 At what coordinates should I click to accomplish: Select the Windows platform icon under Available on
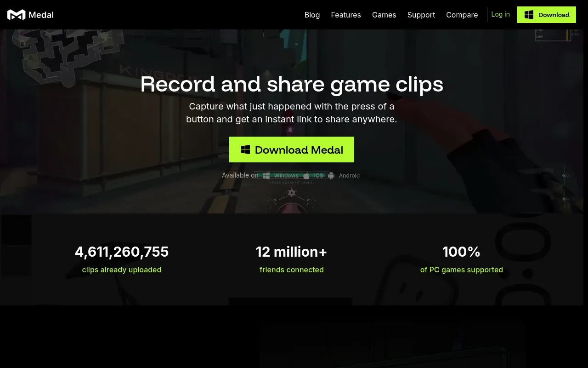[x=266, y=176]
